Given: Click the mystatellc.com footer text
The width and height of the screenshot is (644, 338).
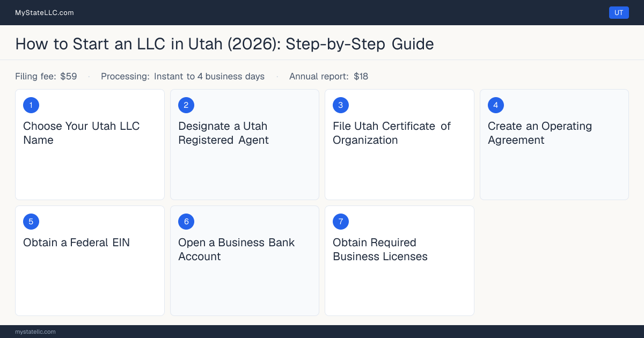Looking at the screenshot, I should 35,332.
